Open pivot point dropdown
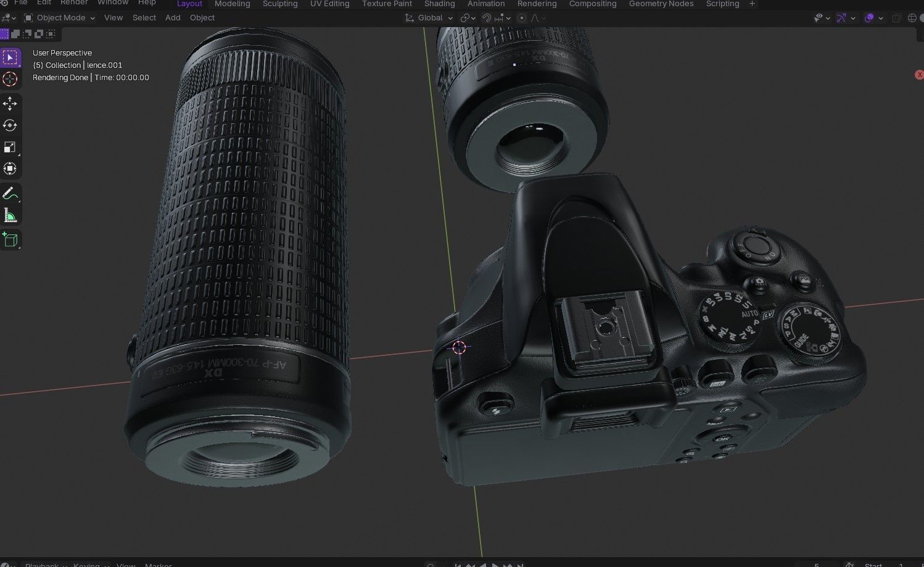 tap(468, 18)
